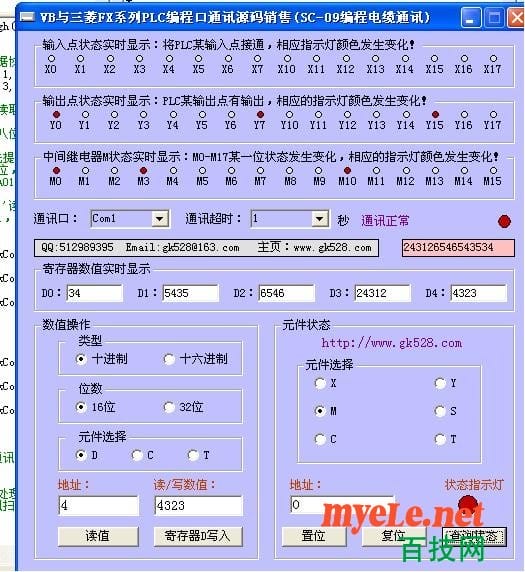
Task: Click the D1 register value field
Action: 190,293
